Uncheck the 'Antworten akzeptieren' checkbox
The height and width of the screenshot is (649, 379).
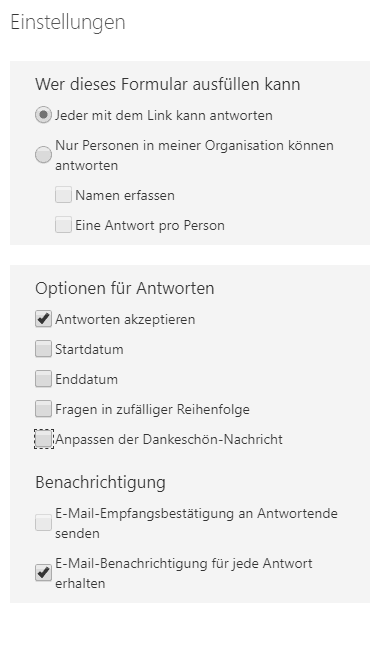[x=43, y=319]
